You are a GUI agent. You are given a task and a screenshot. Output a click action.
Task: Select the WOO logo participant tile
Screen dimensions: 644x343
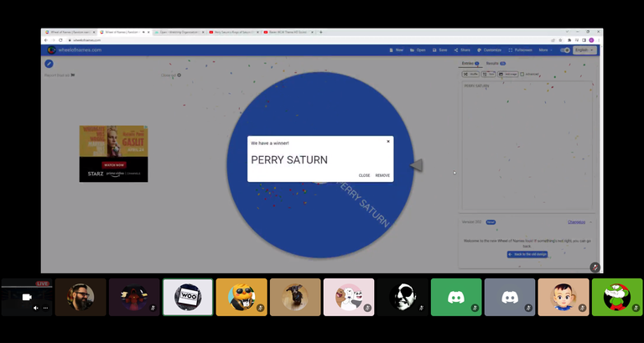pos(188,297)
